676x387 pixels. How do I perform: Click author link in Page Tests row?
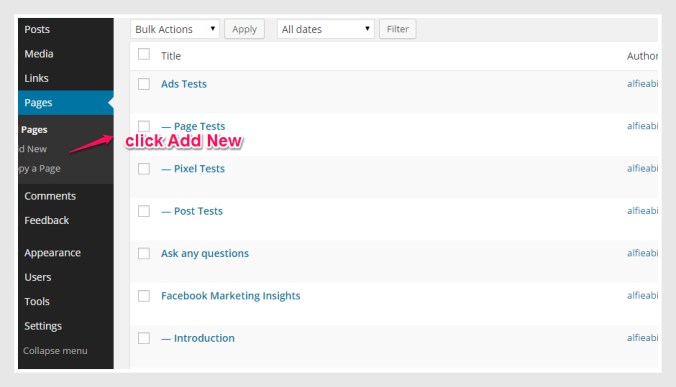click(642, 126)
